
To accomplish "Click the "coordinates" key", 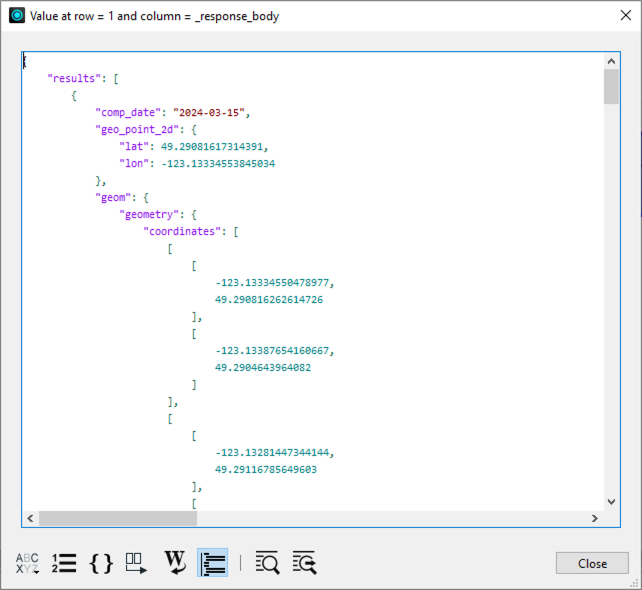I will coord(182,232).
